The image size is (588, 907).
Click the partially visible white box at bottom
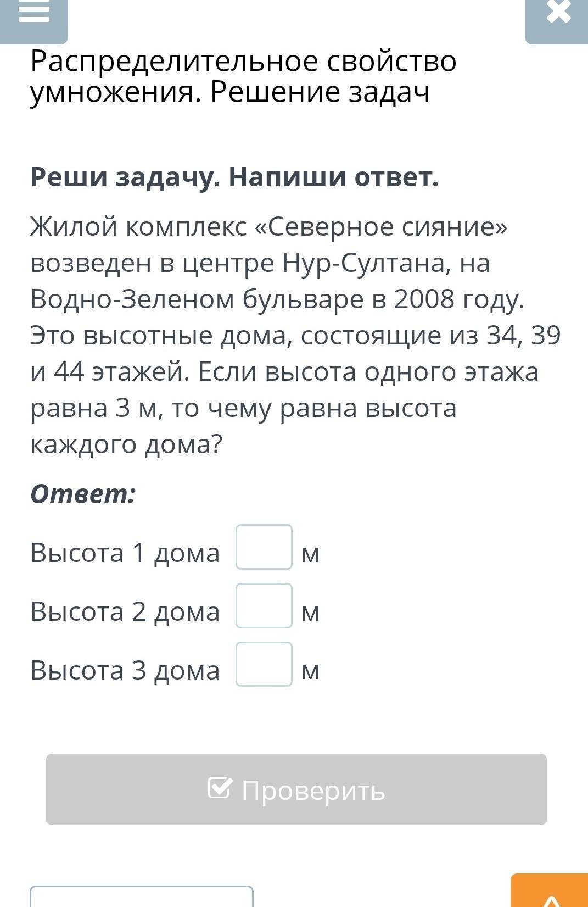click(x=142, y=897)
